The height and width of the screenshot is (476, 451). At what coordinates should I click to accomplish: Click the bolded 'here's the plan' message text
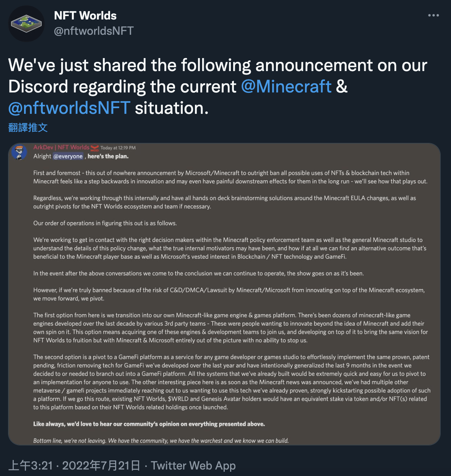point(108,156)
